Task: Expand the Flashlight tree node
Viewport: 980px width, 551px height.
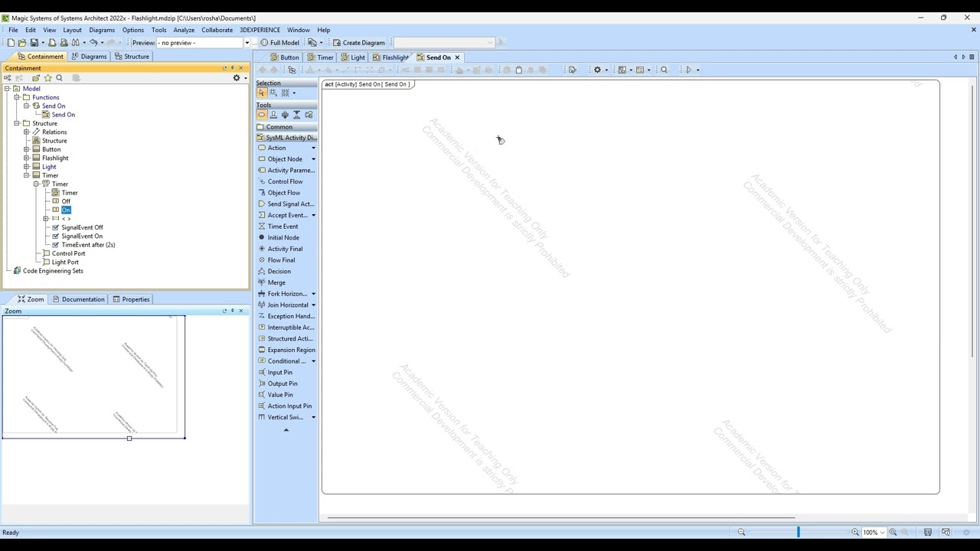Action: point(27,158)
